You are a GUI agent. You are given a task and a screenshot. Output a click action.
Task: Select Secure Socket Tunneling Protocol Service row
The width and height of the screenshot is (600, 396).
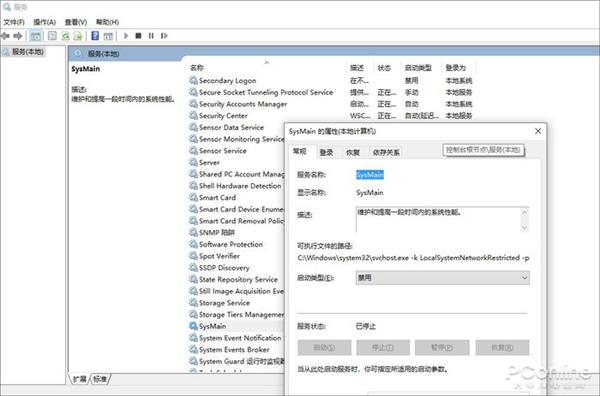tap(331, 92)
